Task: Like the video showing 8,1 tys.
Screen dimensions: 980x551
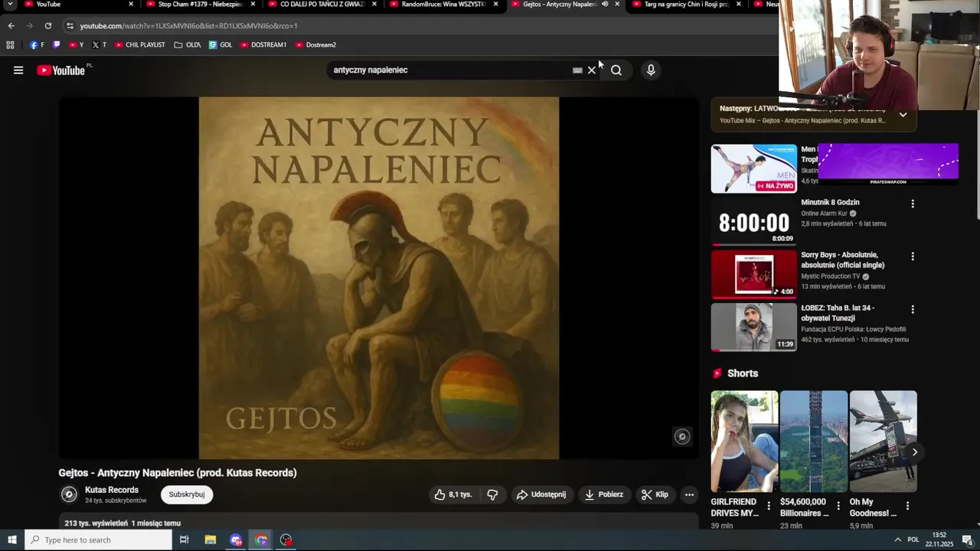Action: [x=453, y=494]
